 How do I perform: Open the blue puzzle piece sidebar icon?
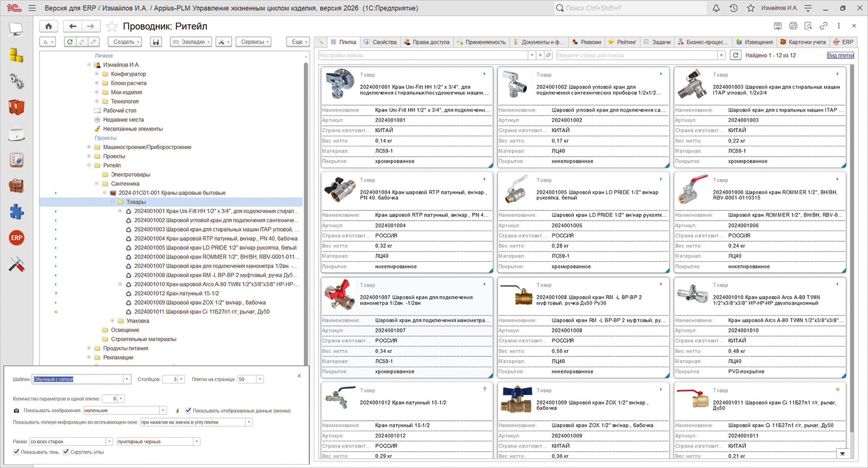click(x=16, y=211)
